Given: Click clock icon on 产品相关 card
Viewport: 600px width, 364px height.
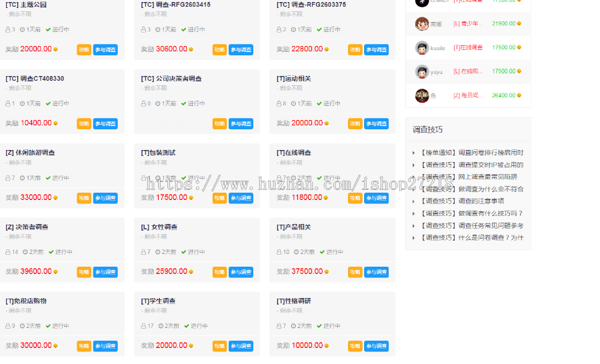Looking at the screenshot, I should coord(296,252).
